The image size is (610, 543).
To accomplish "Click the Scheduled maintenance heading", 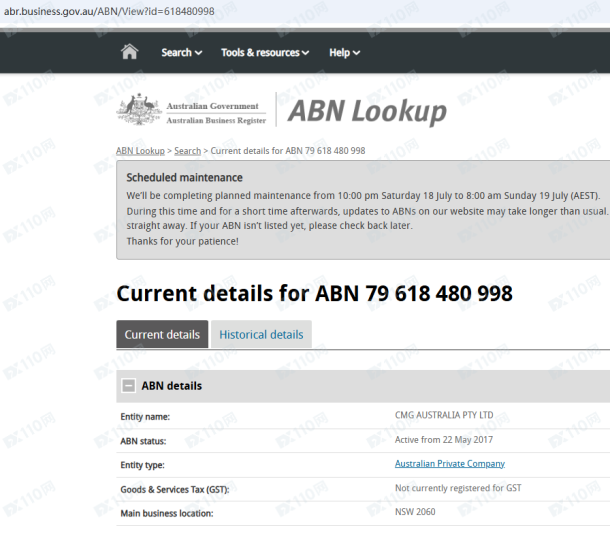I will pyautogui.click(x=184, y=178).
